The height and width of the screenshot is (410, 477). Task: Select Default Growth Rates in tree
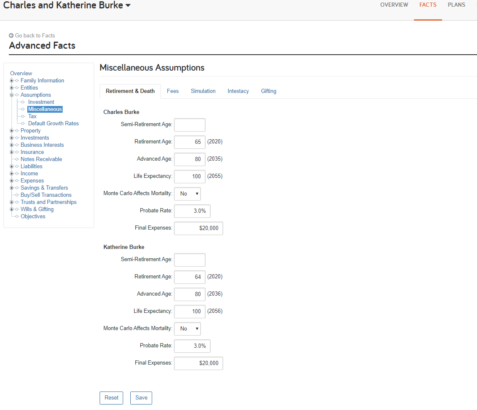(53, 123)
